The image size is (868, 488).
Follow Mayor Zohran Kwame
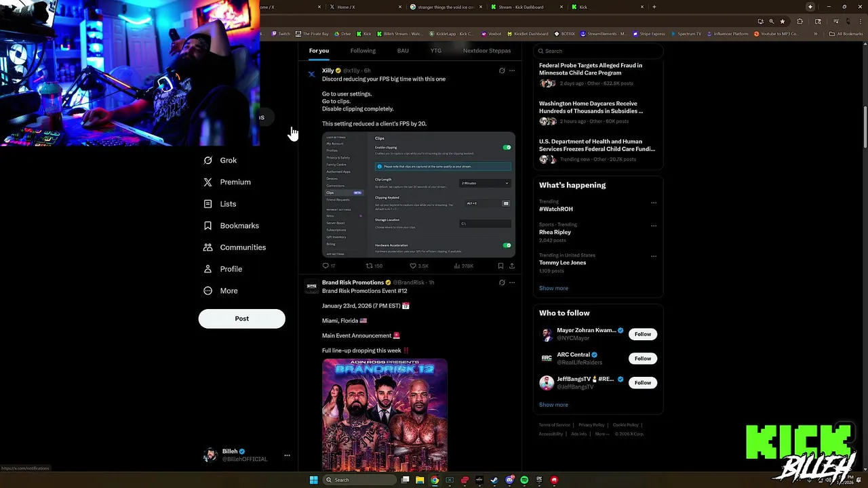643,334
